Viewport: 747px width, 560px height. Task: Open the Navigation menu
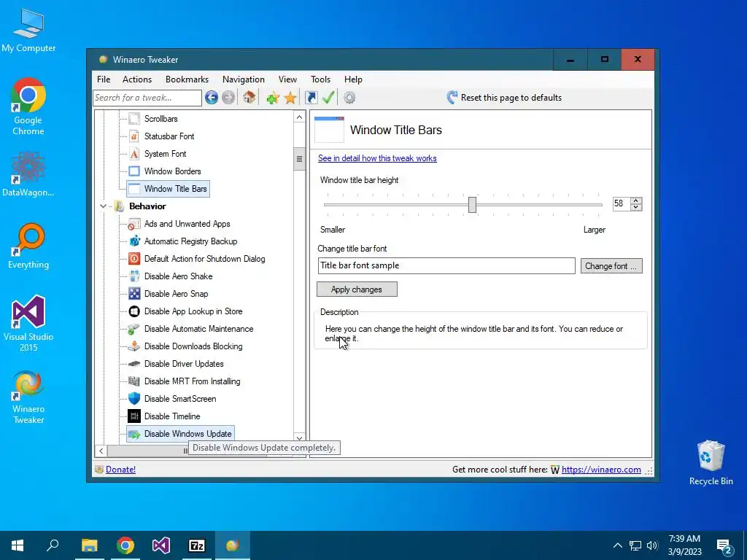click(244, 79)
